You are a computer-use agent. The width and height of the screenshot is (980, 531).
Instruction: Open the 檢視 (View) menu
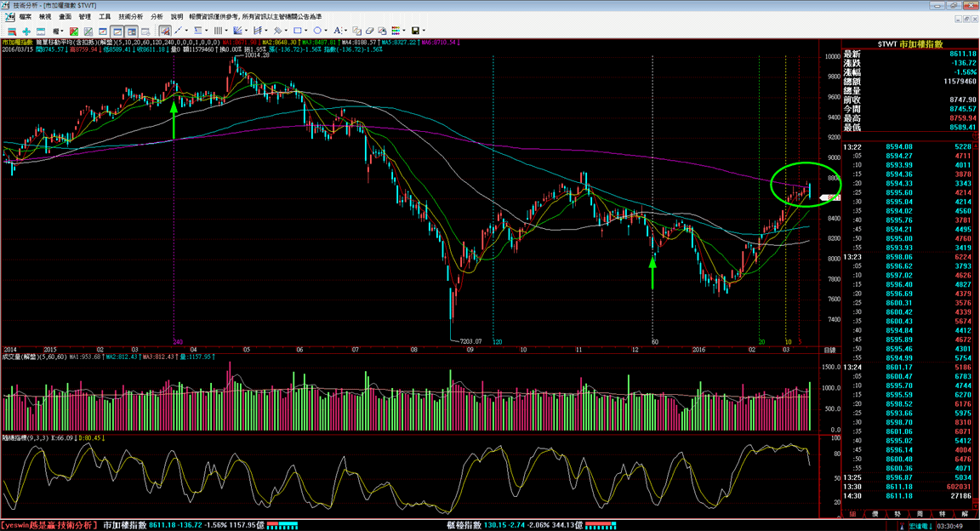click(x=45, y=17)
